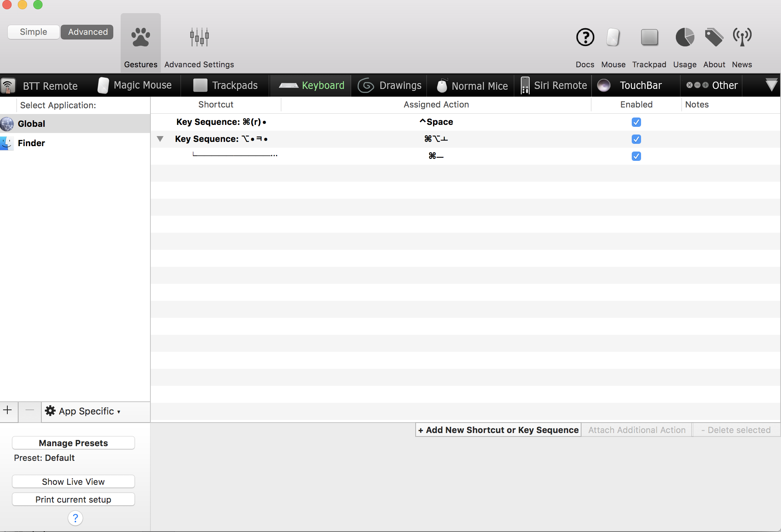781x532 pixels.
Task: Switch to the TouchBar tab
Action: (630, 85)
